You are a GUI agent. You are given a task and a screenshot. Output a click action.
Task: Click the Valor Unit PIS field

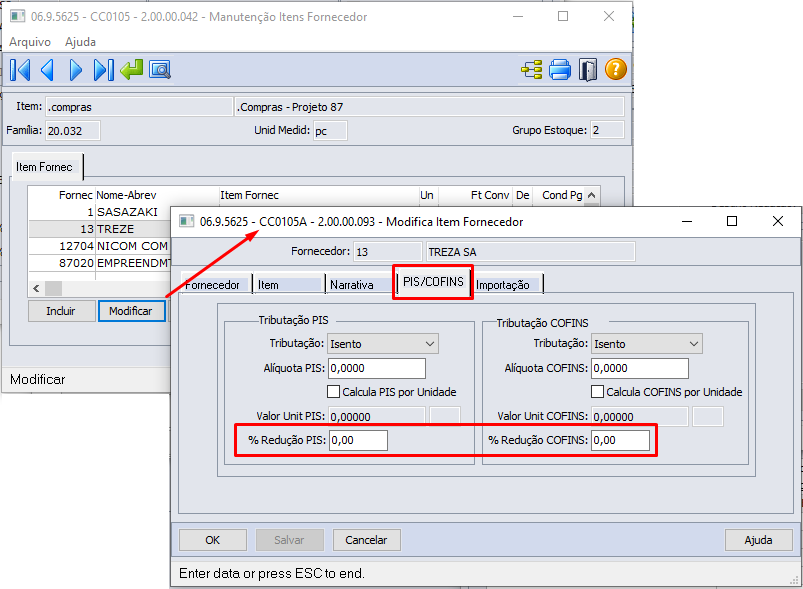pos(376,416)
